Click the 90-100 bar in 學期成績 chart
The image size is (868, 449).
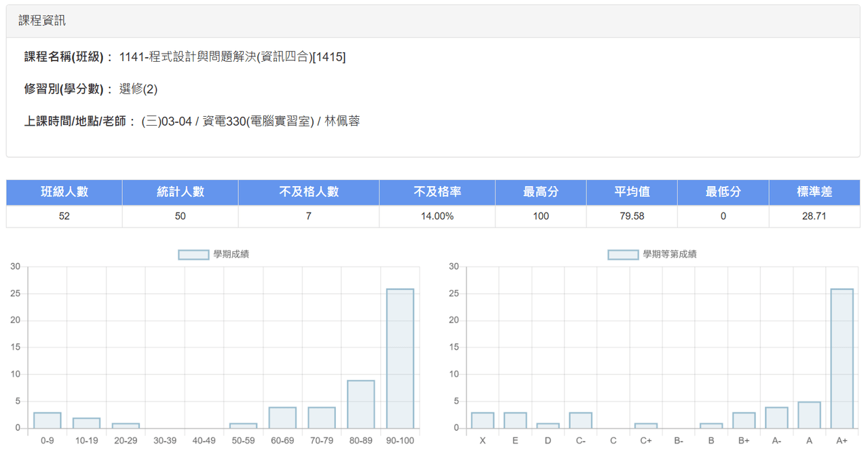[x=400, y=359]
